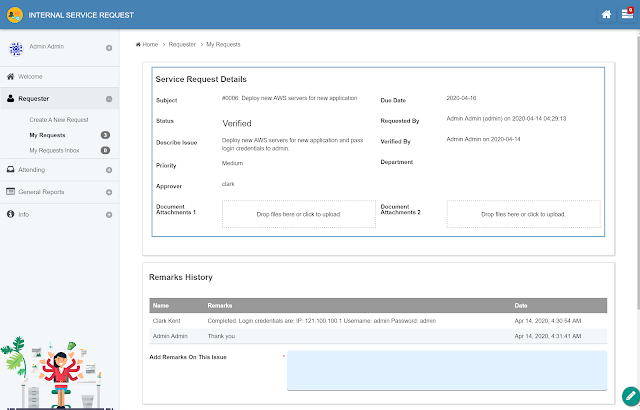Collapse the Requester sidebar section
The height and width of the screenshot is (410, 640).
pos(109,99)
